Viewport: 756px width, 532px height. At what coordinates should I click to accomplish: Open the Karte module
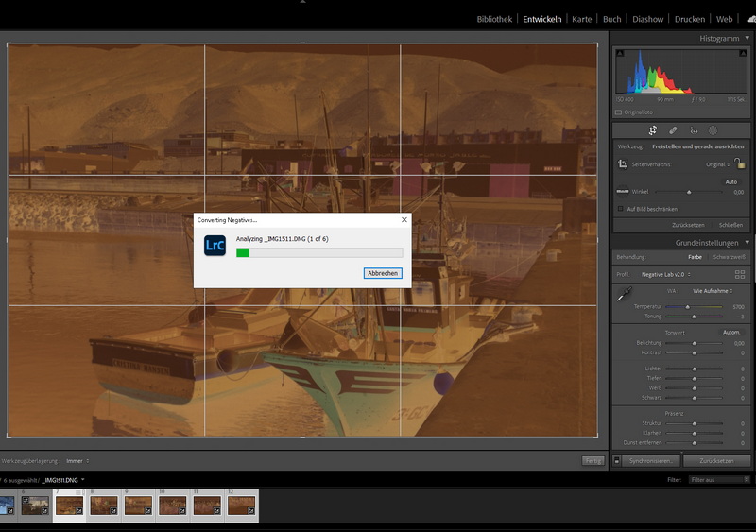tap(582, 19)
